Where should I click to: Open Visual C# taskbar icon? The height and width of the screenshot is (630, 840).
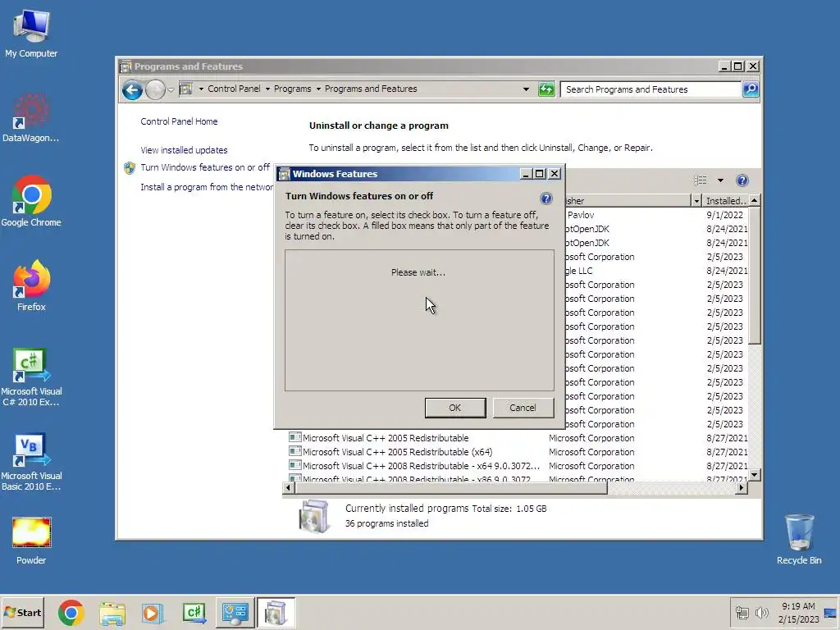click(x=194, y=612)
